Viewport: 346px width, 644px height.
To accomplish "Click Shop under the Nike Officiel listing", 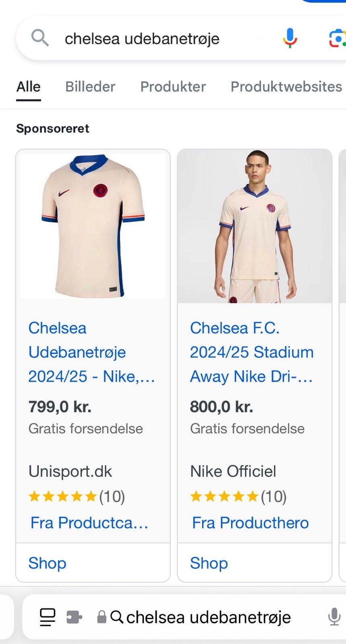I will click(x=209, y=563).
